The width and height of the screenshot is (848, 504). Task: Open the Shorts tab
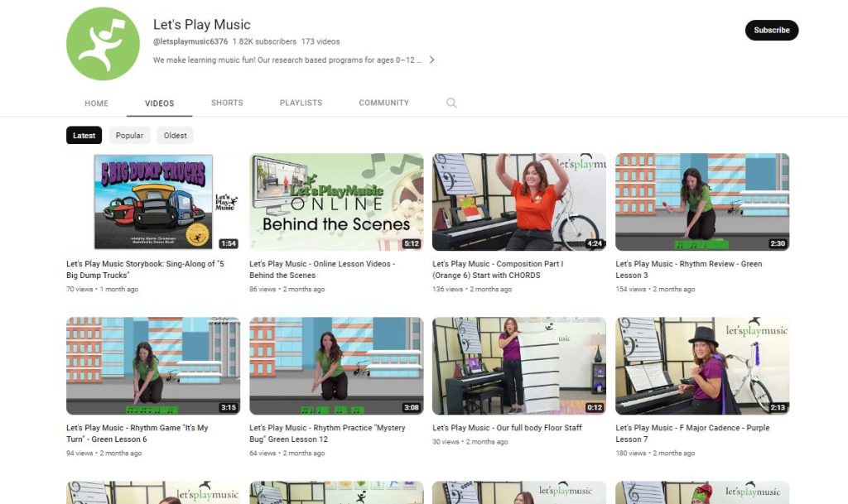(x=227, y=103)
